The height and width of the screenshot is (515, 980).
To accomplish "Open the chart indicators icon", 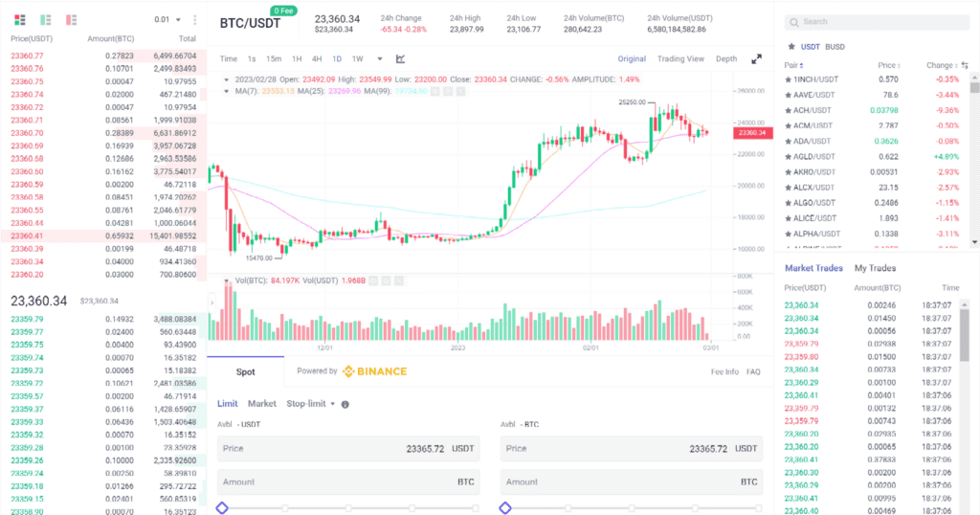I will pos(401,58).
